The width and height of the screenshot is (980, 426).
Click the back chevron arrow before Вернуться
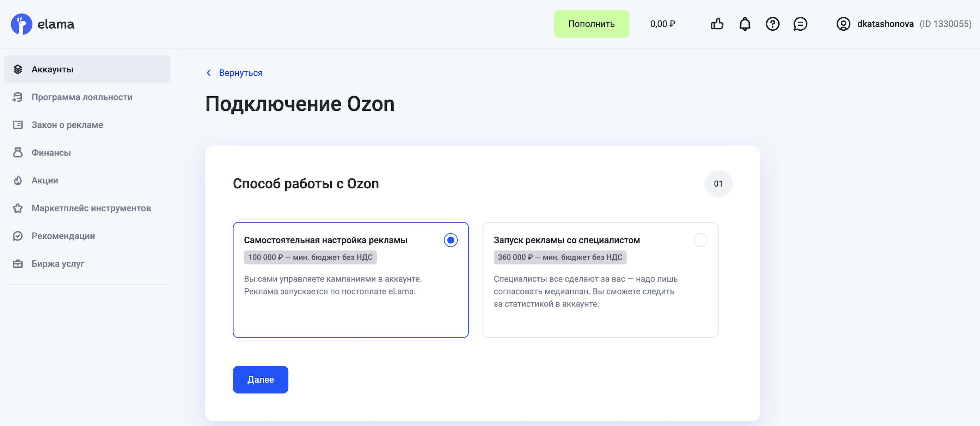[208, 73]
